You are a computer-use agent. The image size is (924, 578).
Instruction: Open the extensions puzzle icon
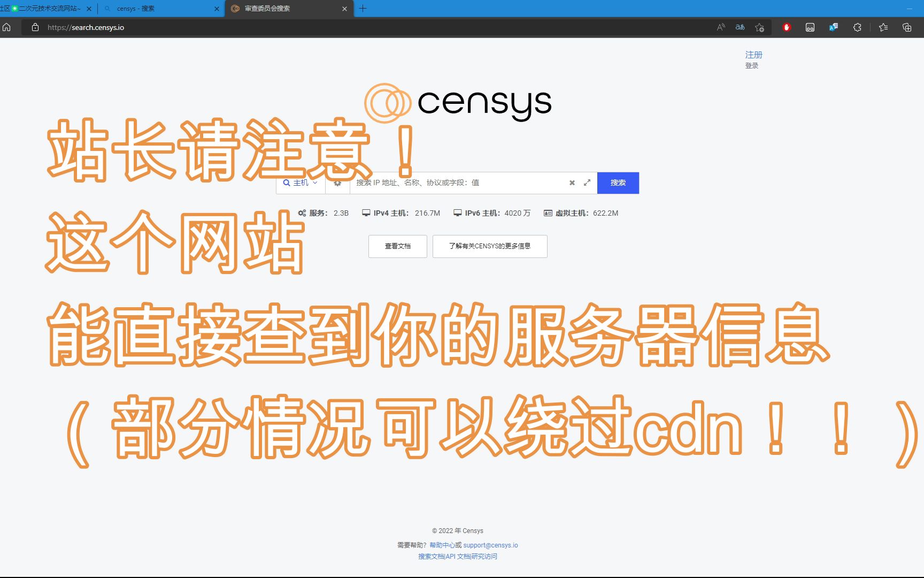(857, 27)
